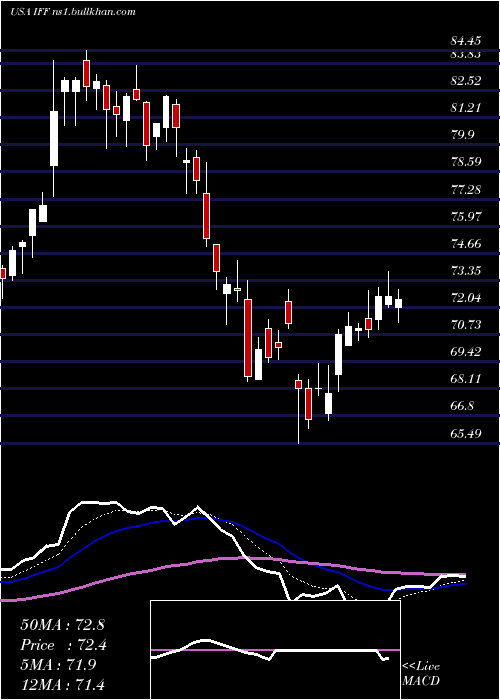The image size is (500, 700).
Task: Select the 81.21 price axis label
Action: coord(466,108)
